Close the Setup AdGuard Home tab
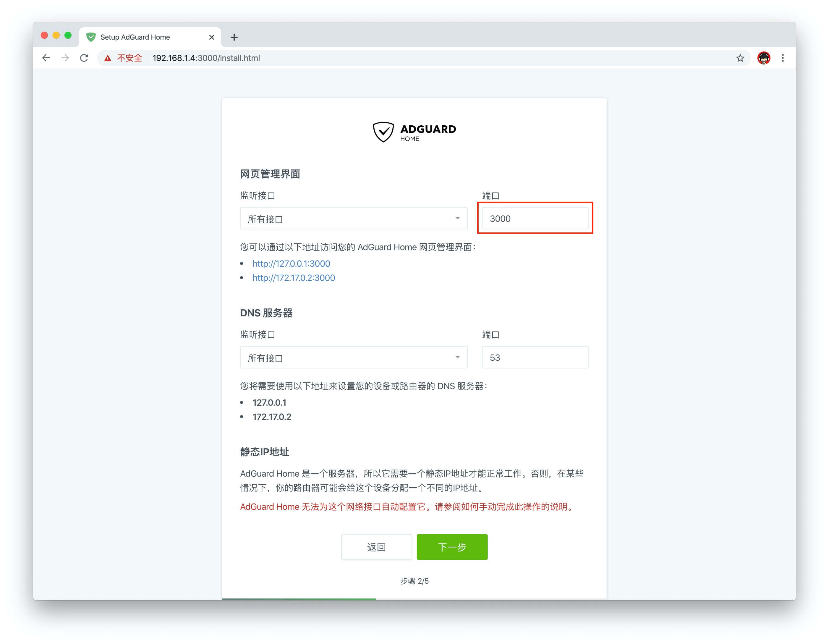This screenshot has width=829, height=644. click(x=211, y=37)
